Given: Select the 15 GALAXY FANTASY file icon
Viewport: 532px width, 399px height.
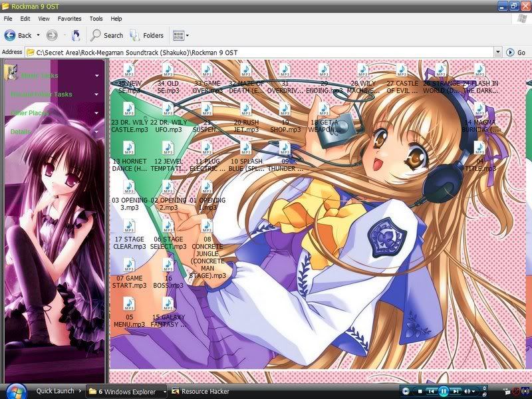Looking at the screenshot, I should click(168, 305).
